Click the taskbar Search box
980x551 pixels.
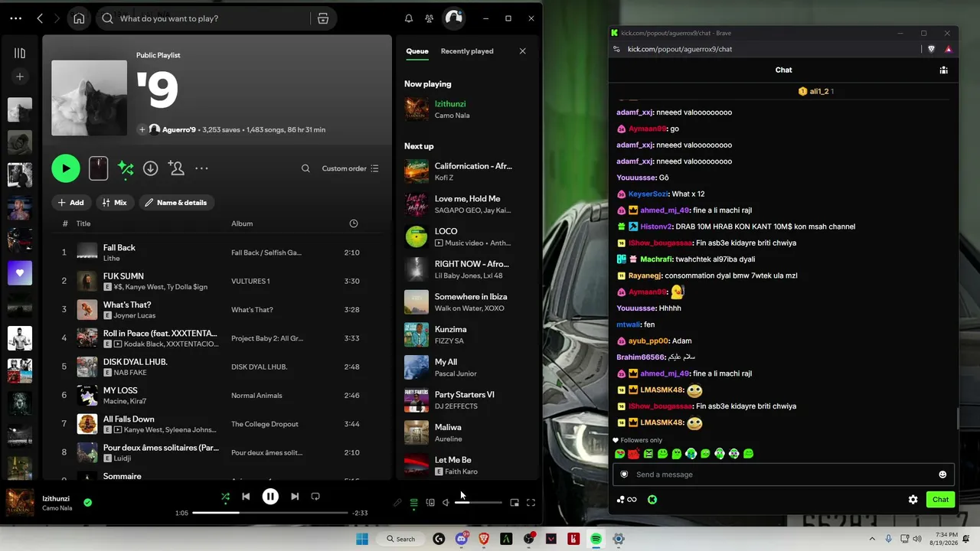(x=400, y=539)
